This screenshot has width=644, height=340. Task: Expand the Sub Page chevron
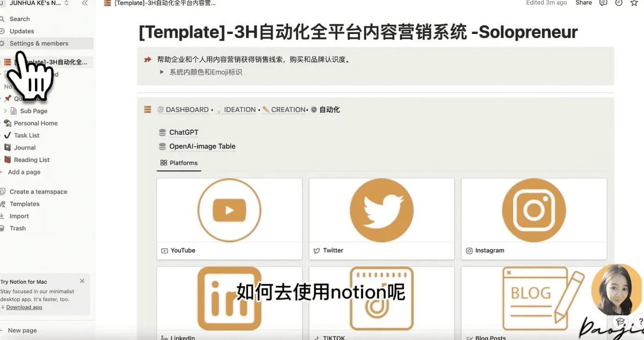pos(5,111)
